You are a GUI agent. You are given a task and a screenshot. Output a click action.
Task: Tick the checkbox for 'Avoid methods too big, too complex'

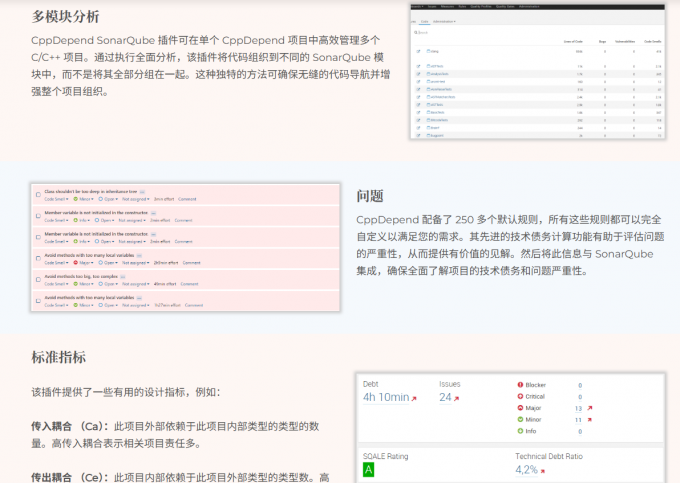click(38, 280)
